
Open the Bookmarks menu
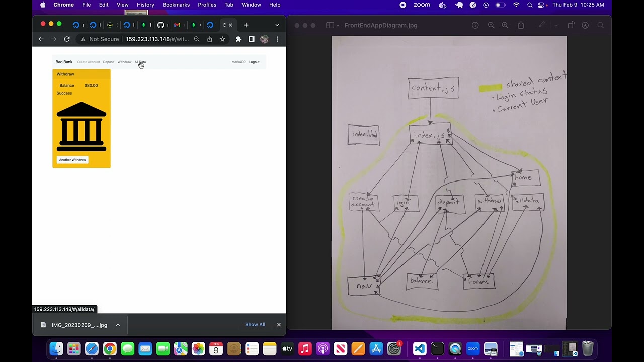(x=176, y=5)
